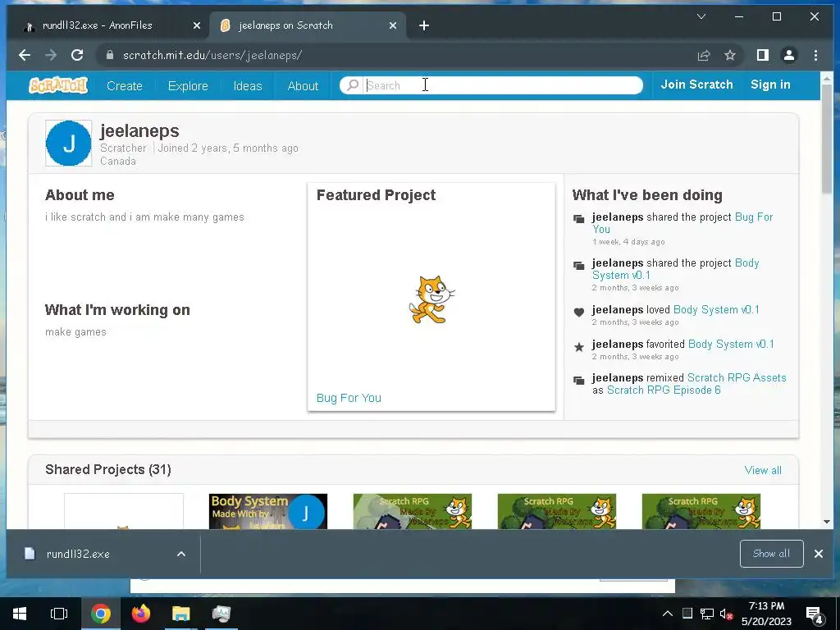This screenshot has width=840, height=630.
Task: Click the taskbar clock showing 7:13 PM
Action: coord(766,614)
